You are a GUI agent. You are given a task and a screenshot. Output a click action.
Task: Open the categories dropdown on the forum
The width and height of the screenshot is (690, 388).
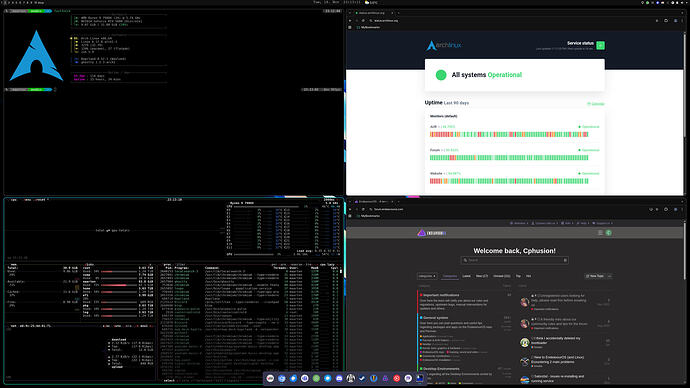click(427, 276)
